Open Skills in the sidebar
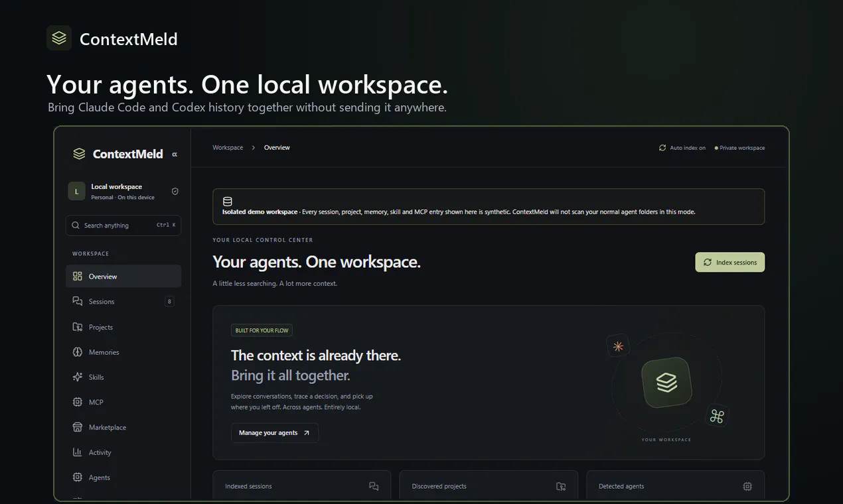The height and width of the screenshot is (504, 843). pos(123,377)
